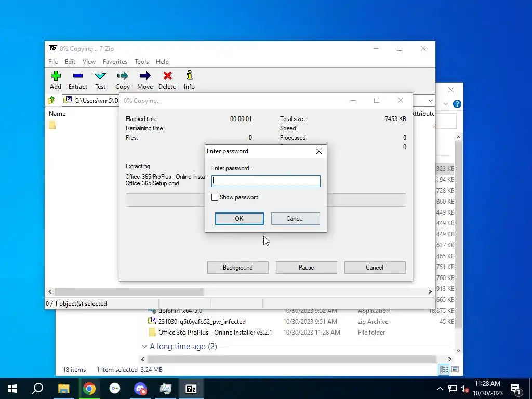532x399 pixels.
Task: Open the 7-Zip address bar dropdown
Action: pyautogui.click(x=430, y=100)
